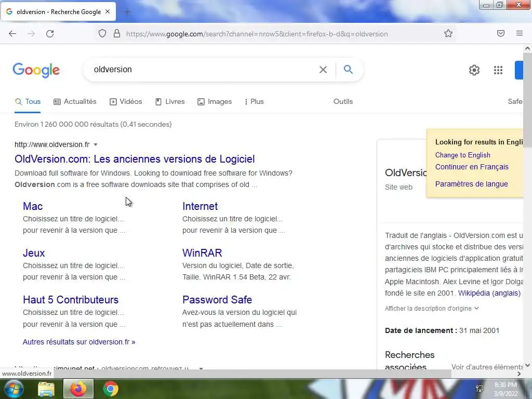
Task: Click the Firefox taskbar icon
Action: click(x=78, y=389)
